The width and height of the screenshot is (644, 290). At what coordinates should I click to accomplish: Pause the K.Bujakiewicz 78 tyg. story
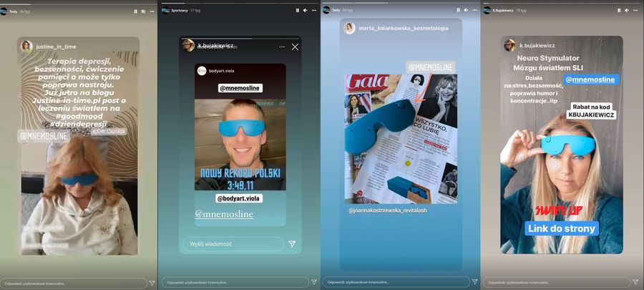pyautogui.click(x=619, y=10)
